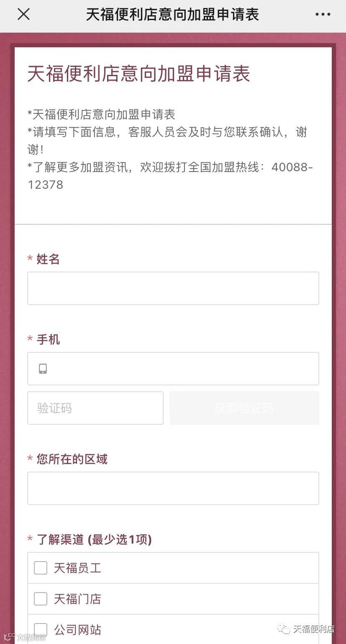Check the 天福门店 checkbox
Viewport: 346px width, 644px height.
(x=41, y=599)
